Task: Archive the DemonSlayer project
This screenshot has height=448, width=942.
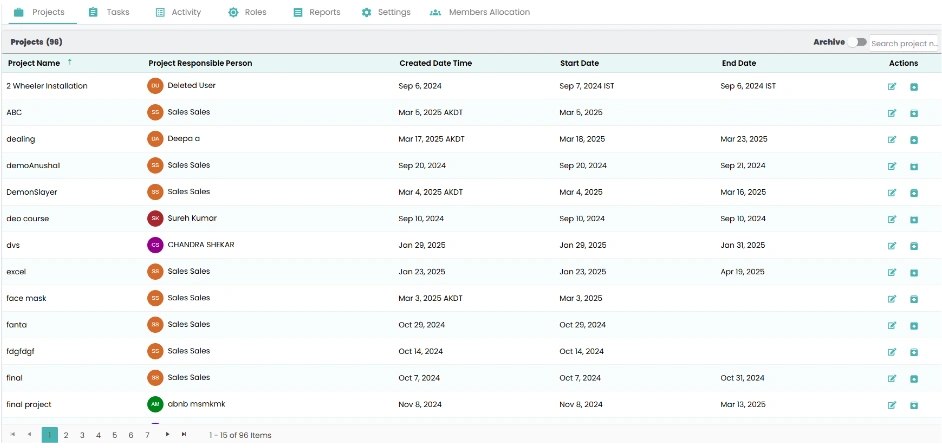Action: (x=914, y=193)
